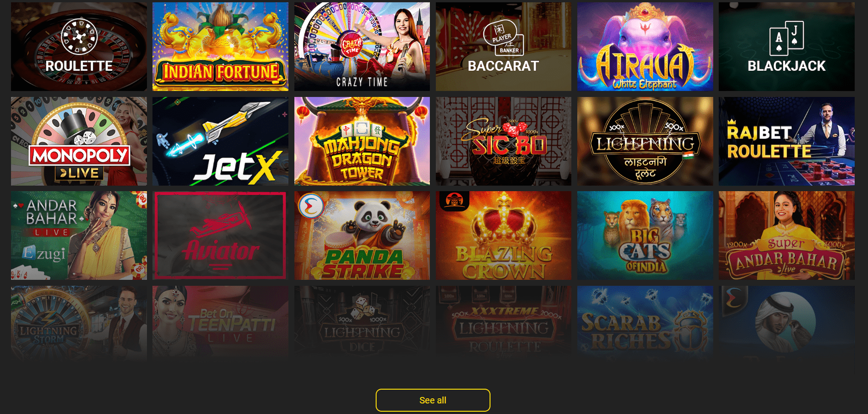Open the Rajbet Roulette table

pyautogui.click(x=787, y=141)
